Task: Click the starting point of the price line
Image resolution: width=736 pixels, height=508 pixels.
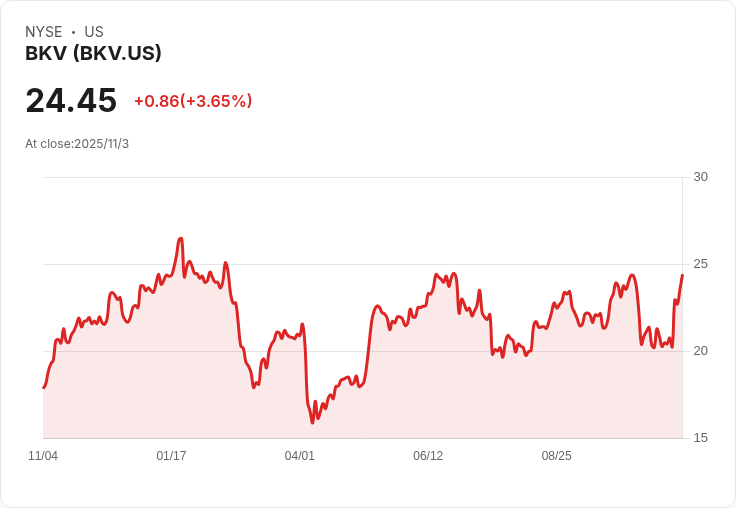Action: 44,387
